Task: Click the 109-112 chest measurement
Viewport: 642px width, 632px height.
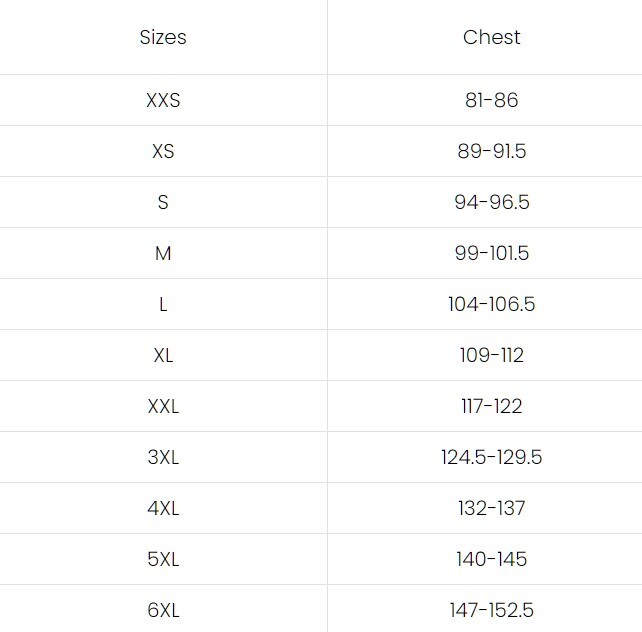Action: point(491,355)
